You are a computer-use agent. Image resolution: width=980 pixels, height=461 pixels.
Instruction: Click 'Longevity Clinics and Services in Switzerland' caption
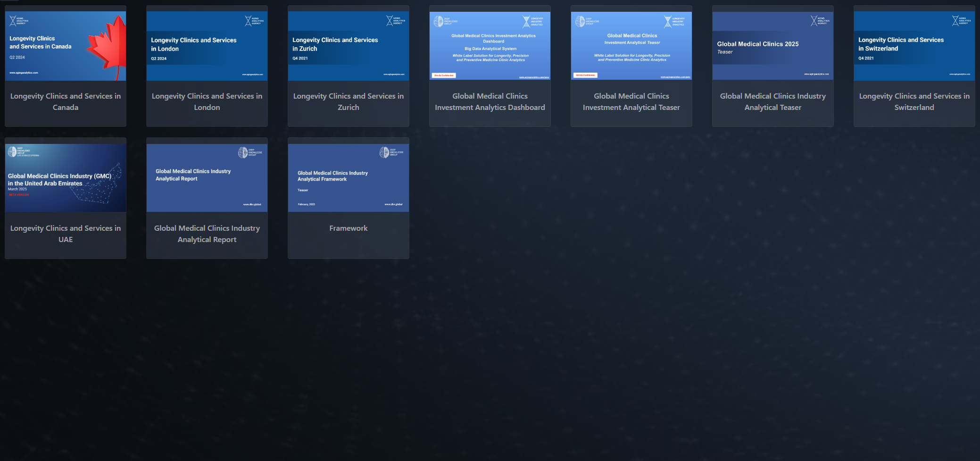click(x=914, y=102)
